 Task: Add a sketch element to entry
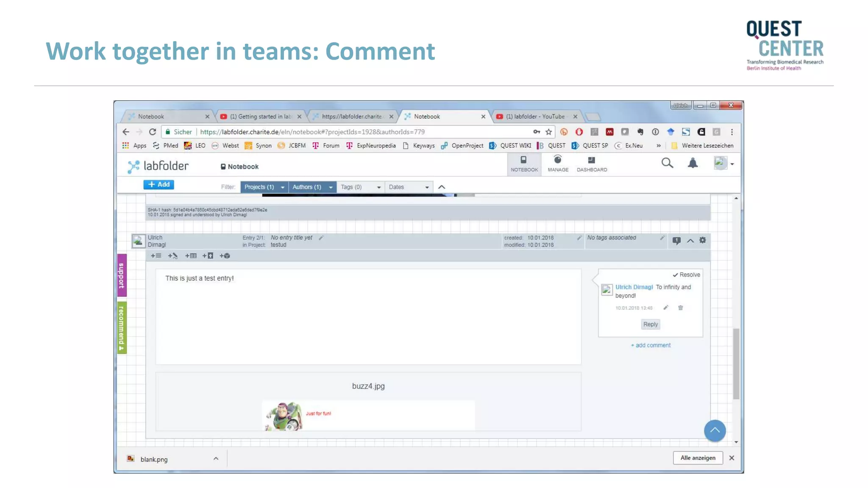click(x=172, y=256)
